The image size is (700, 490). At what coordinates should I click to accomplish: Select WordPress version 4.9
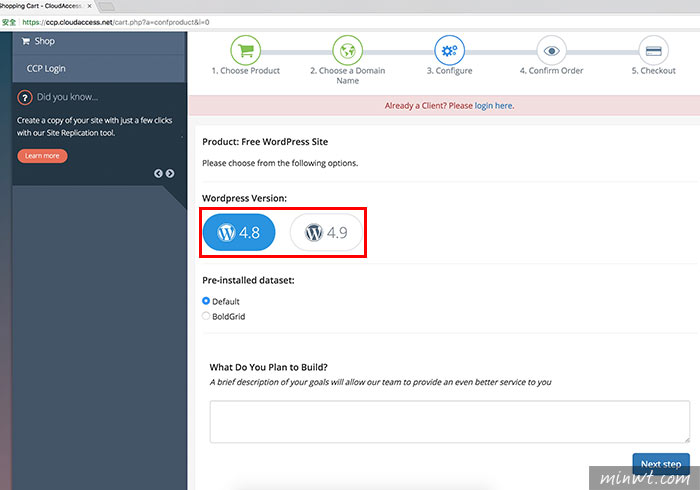pos(326,232)
